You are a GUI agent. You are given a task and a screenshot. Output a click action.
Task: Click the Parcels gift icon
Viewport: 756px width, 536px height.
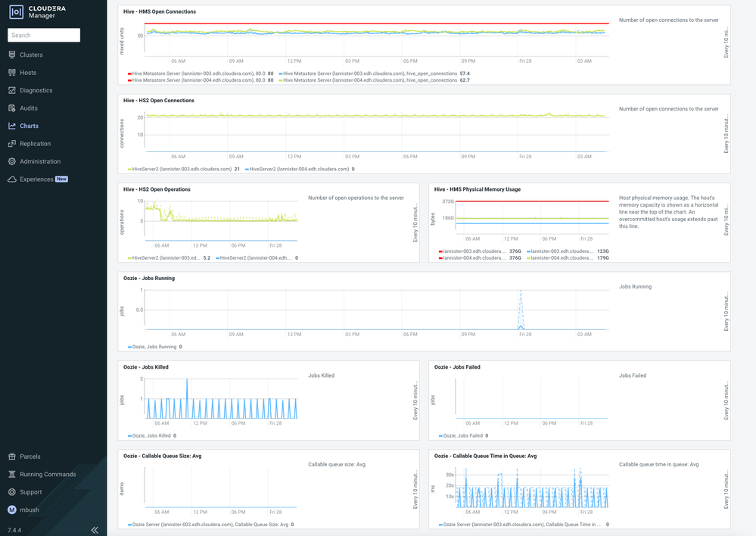12,457
